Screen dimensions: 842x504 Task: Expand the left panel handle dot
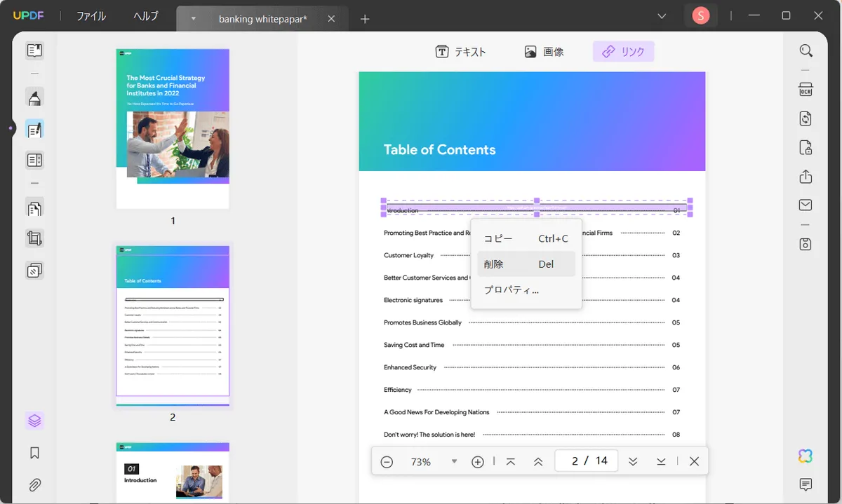pos(11,129)
